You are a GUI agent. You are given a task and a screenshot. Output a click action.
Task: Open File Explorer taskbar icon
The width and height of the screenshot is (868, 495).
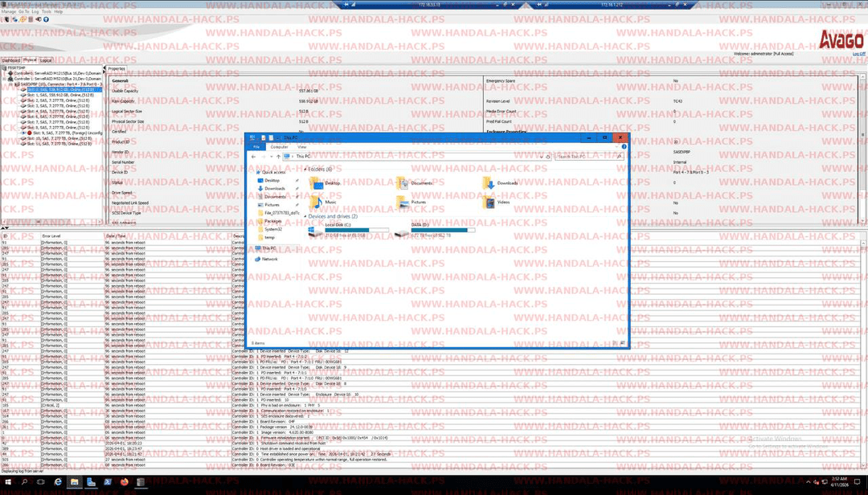pyautogui.click(x=74, y=482)
